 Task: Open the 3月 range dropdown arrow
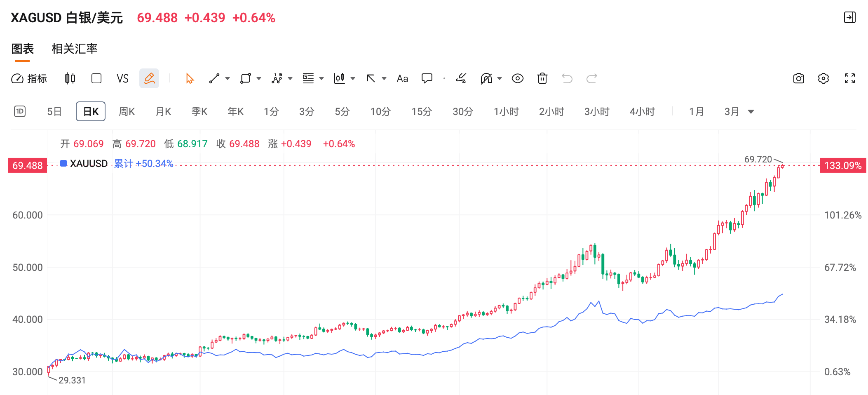751,112
